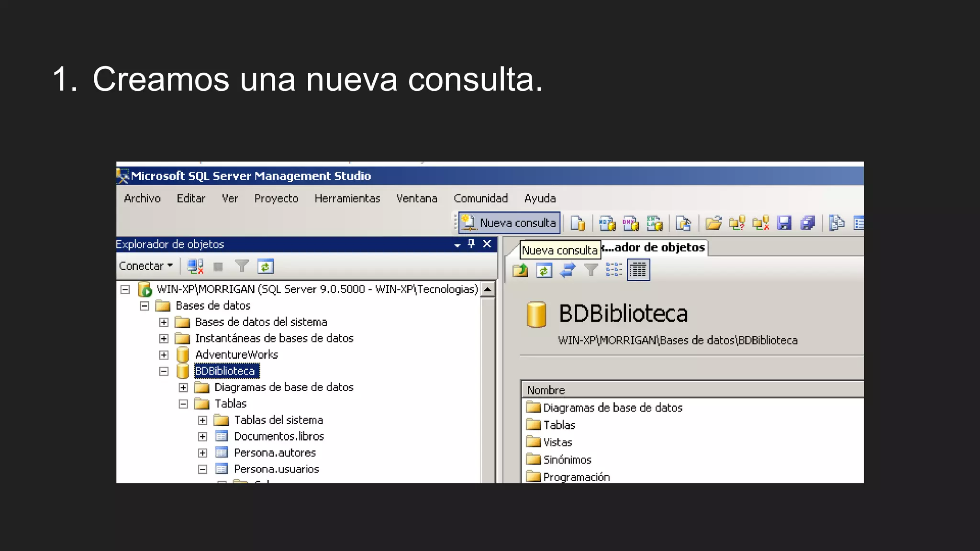This screenshot has width=980, height=551.
Task: Select Vistas in the summary list
Action: click(x=557, y=442)
